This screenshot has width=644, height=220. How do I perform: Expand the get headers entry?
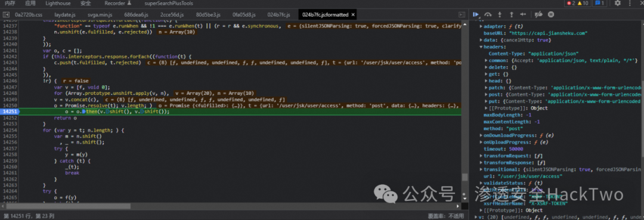click(487, 75)
